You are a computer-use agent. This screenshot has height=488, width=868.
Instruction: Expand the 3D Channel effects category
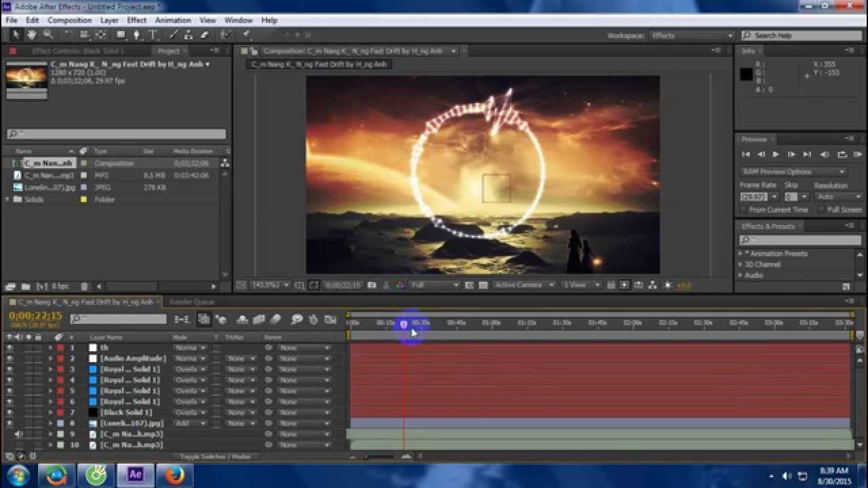tap(741, 264)
